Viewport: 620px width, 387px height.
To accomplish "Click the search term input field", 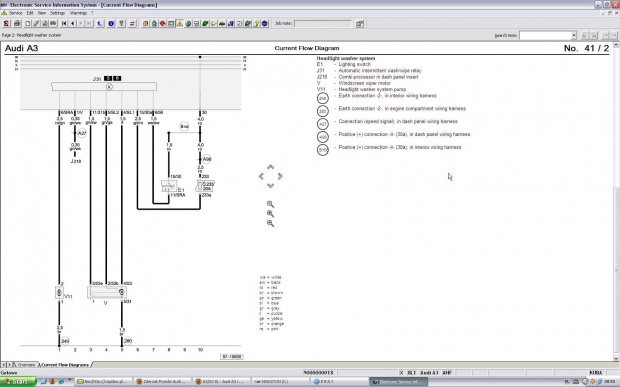I will [x=545, y=36].
